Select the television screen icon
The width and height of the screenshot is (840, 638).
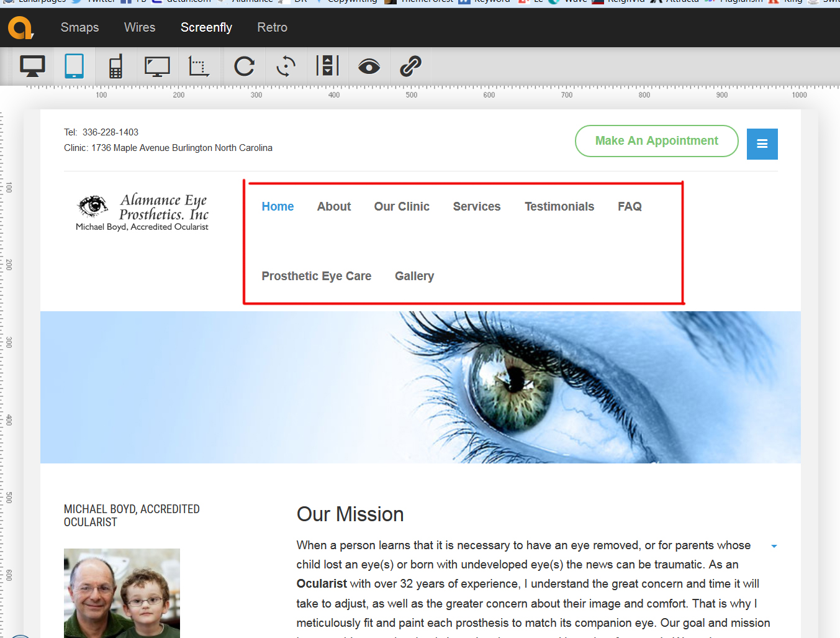pyautogui.click(x=157, y=66)
